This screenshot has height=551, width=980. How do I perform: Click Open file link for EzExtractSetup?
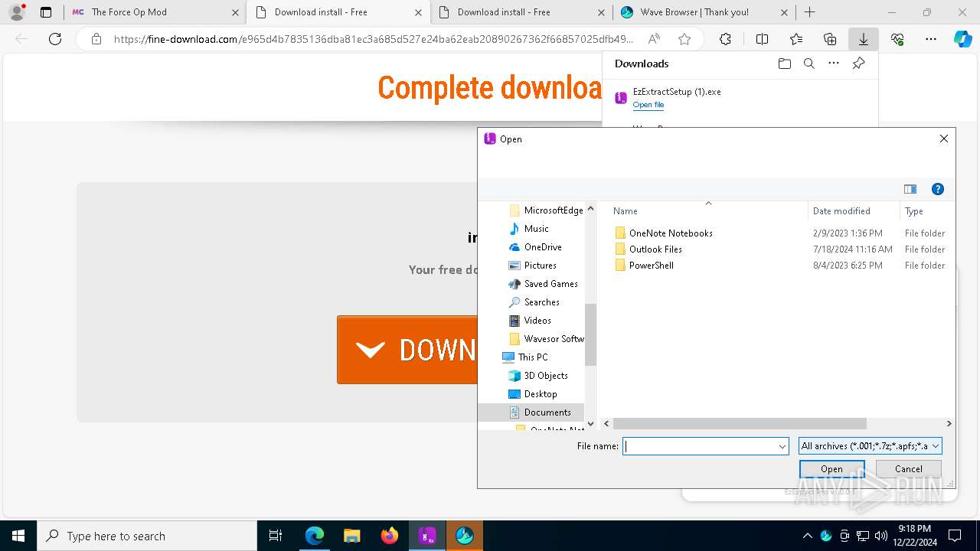click(648, 105)
